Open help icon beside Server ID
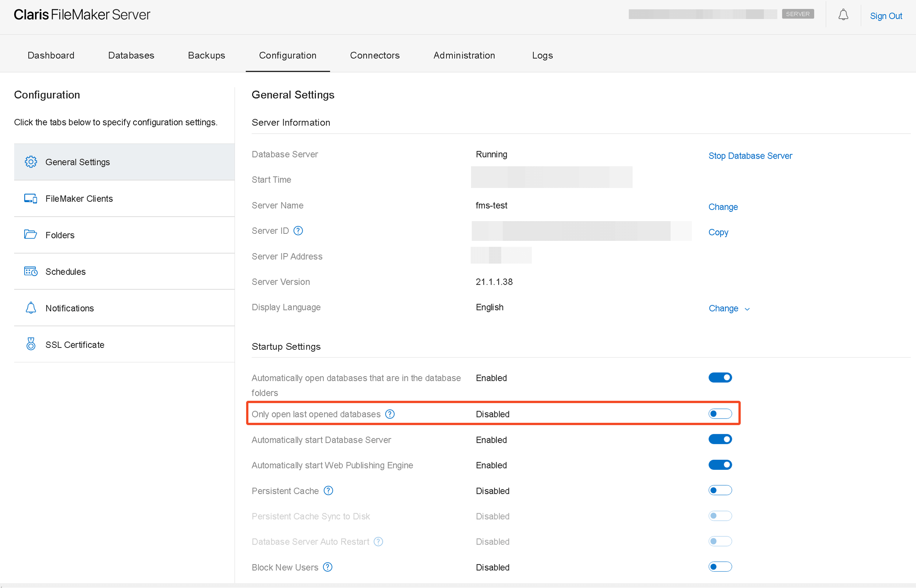This screenshot has width=916, height=588. (298, 231)
